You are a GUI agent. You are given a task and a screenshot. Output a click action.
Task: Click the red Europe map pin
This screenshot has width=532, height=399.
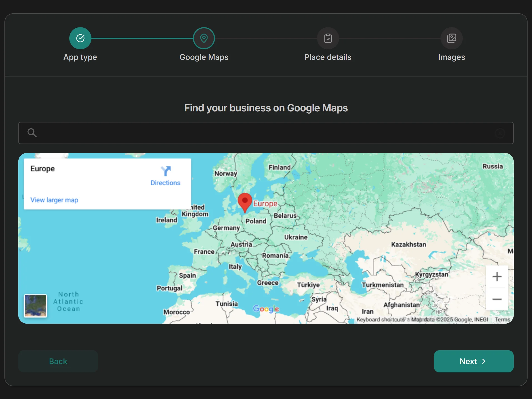pos(245,203)
